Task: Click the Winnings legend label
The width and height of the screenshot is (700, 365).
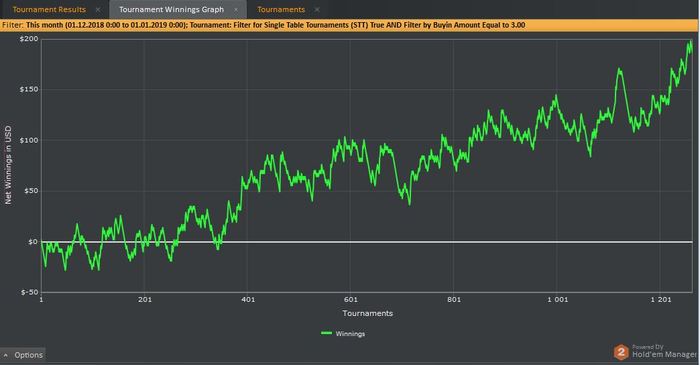Action: coord(350,334)
